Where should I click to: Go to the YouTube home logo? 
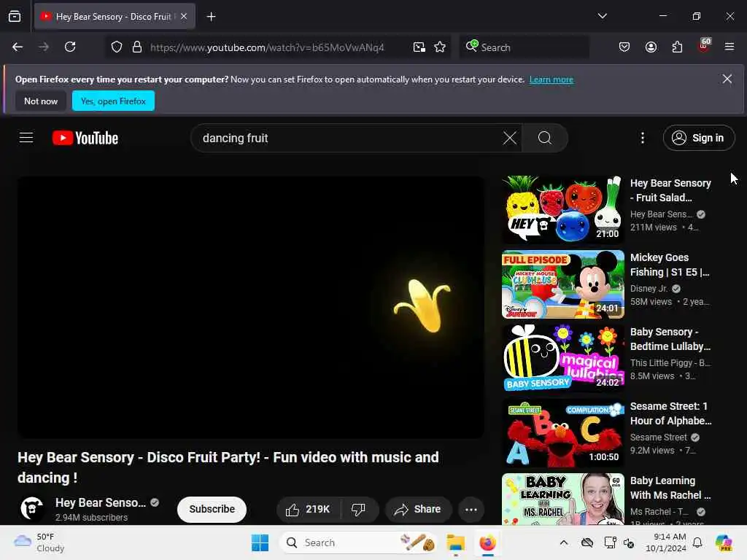pos(85,138)
